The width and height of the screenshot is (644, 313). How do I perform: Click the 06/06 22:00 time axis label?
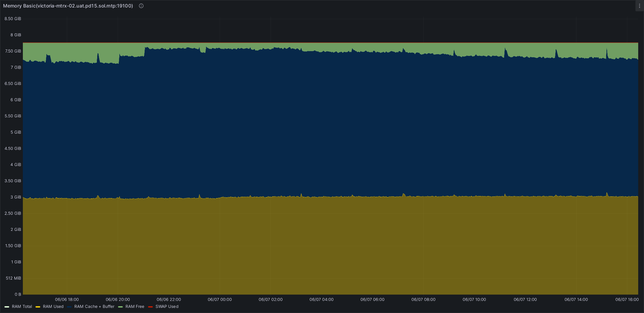pos(169,299)
